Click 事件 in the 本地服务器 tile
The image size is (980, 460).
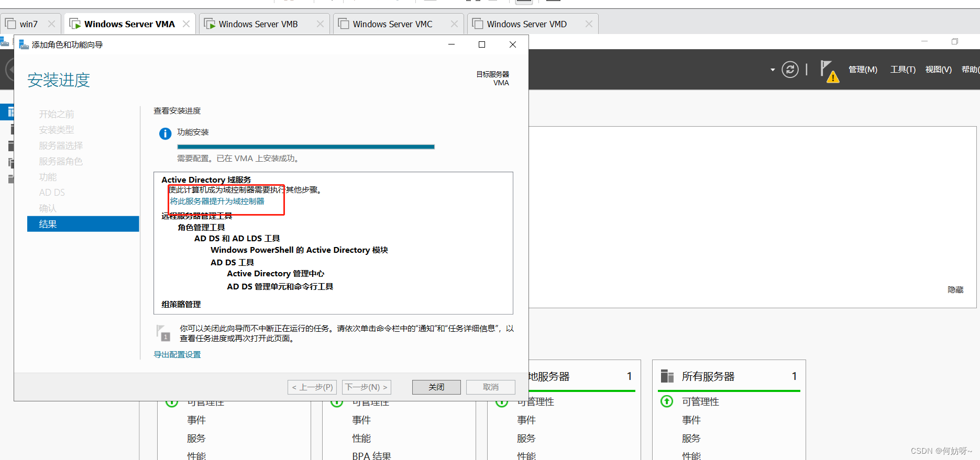tap(526, 420)
